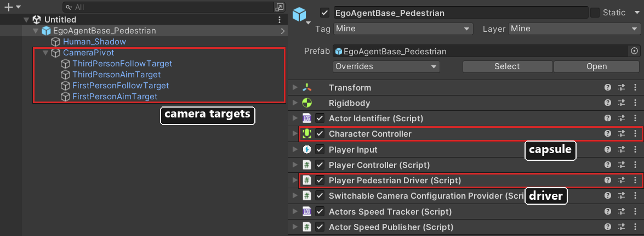Expand the Transform component foldout

click(294, 88)
